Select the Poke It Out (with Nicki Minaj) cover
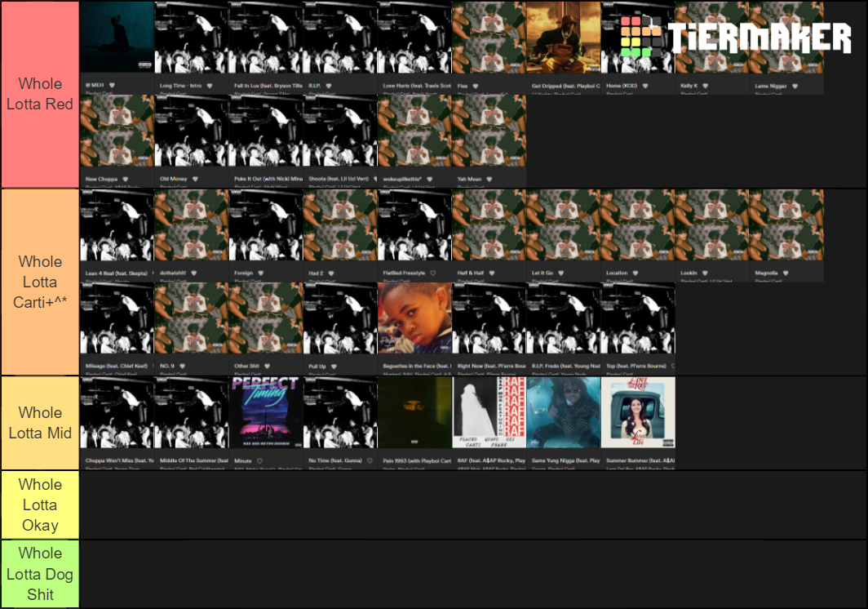Screen dimensions: 868x609 click(x=266, y=131)
